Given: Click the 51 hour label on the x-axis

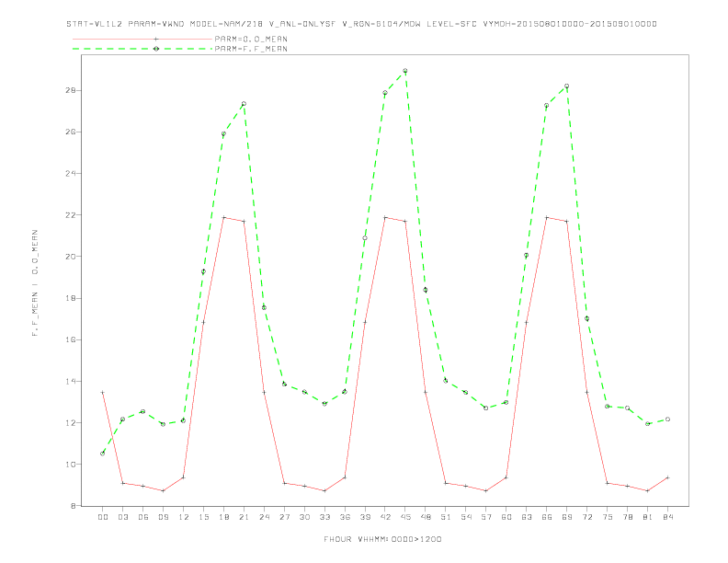Looking at the screenshot, I should [x=446, y=517].
